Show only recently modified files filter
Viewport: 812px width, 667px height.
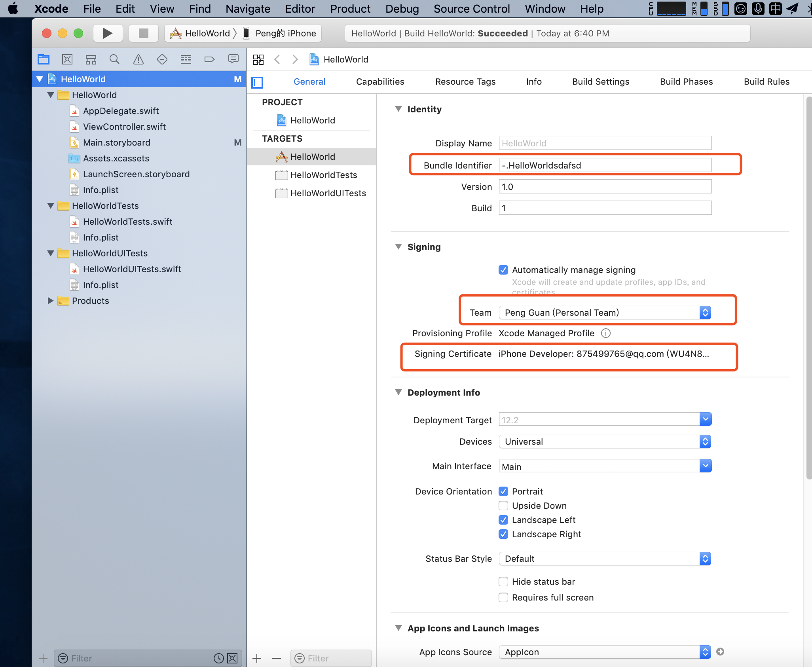click(219, 658)
